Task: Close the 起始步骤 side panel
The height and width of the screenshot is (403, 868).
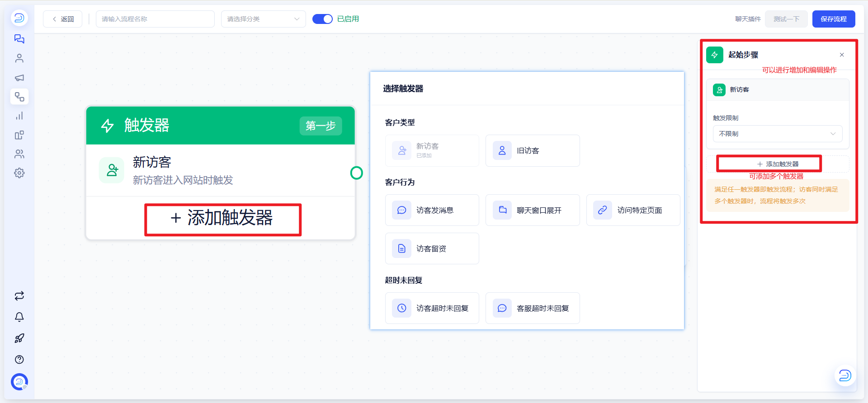Action: [x=842, y=55]
